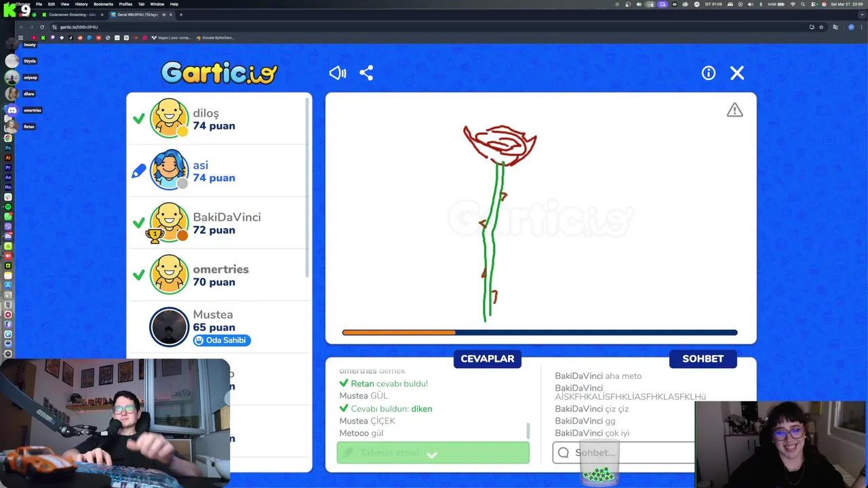Open the Donate ByNoGam bookmark
The height and width of the screenshot is (488, 868).
click(215, 38)
